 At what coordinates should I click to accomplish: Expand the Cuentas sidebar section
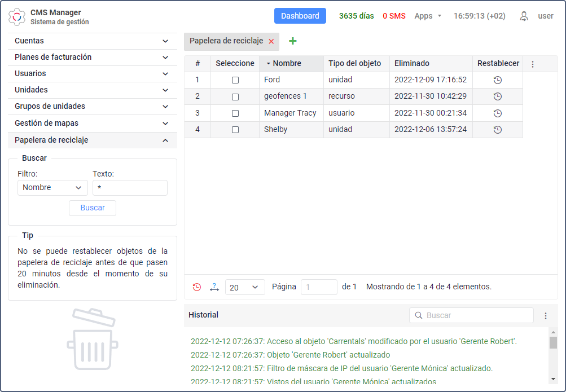[92, 41]
